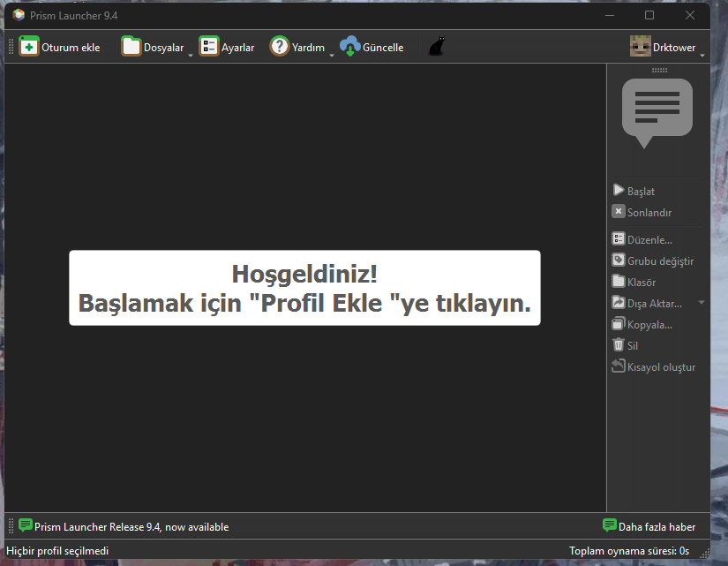Expand the Dışa Aktar arrow

[702, 303]
